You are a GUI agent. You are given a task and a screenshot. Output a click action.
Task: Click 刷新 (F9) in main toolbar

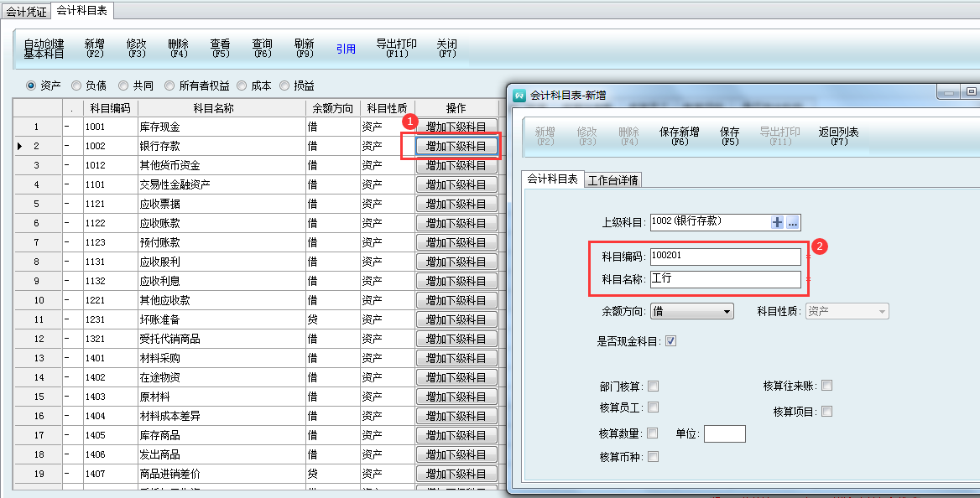[304, 49]
